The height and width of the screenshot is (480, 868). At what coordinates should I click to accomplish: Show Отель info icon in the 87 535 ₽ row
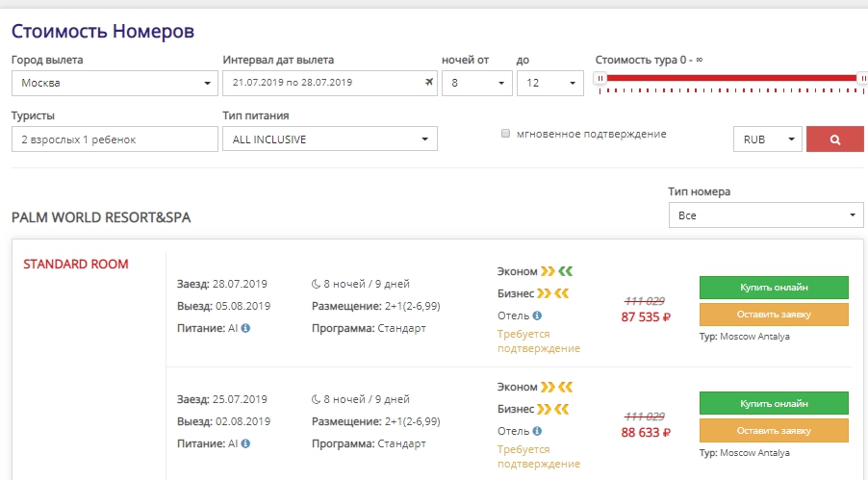pyautogui.click(x=537, y=316)
